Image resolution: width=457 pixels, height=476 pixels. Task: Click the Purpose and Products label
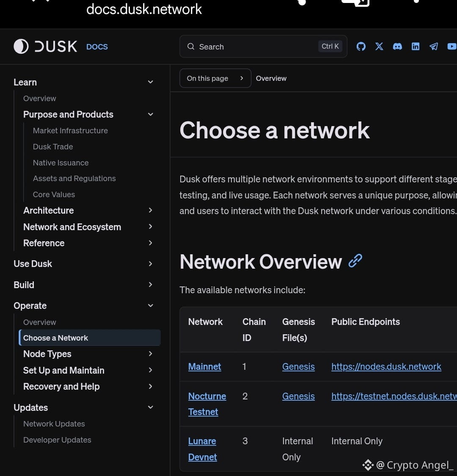coord(68,114)
